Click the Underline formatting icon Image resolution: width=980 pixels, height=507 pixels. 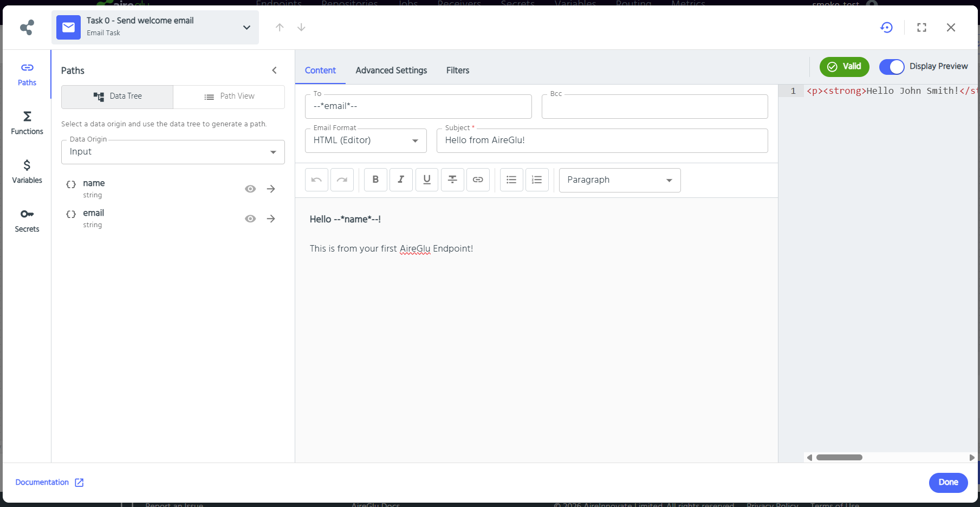click(x=427, y=180)
